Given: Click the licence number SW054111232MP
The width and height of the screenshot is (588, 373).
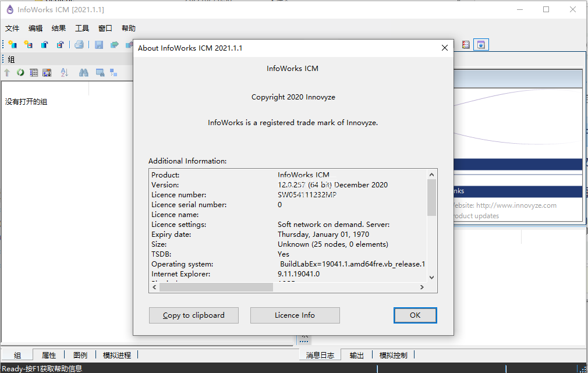Looking at the screenshot, I should click(307, 194).
